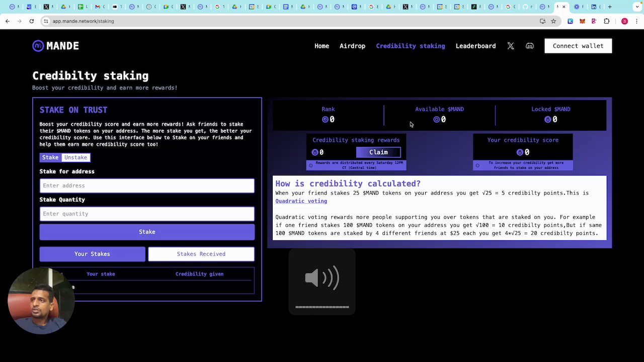This screenshot has height=362, width=644.
Task: Open the X (Twitter) icon in navbar
Action: click(510, 46)
